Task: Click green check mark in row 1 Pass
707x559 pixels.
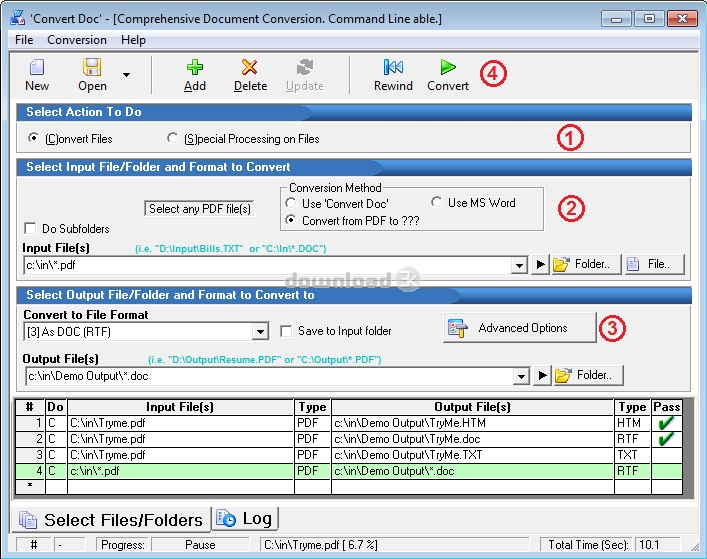Action: pos(666,423)
